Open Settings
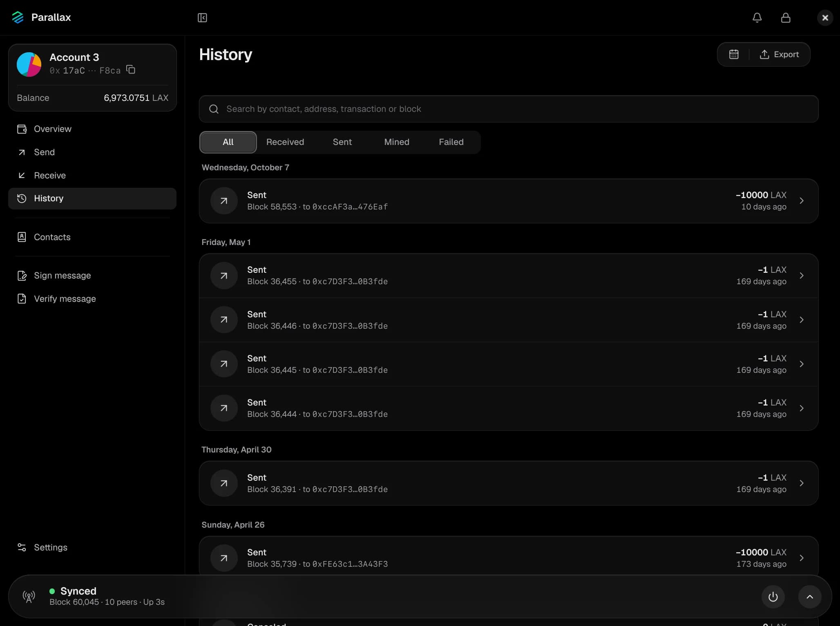 (92, 548)
